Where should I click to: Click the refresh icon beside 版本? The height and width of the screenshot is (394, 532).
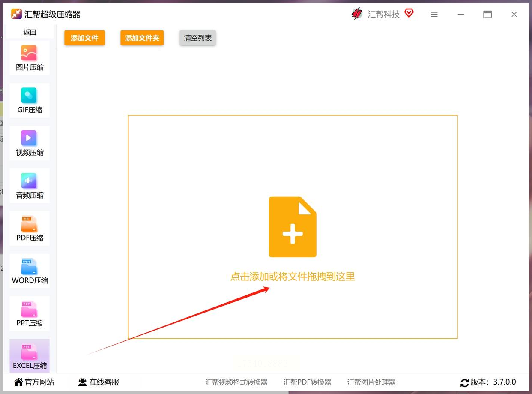tap(465, 382)
